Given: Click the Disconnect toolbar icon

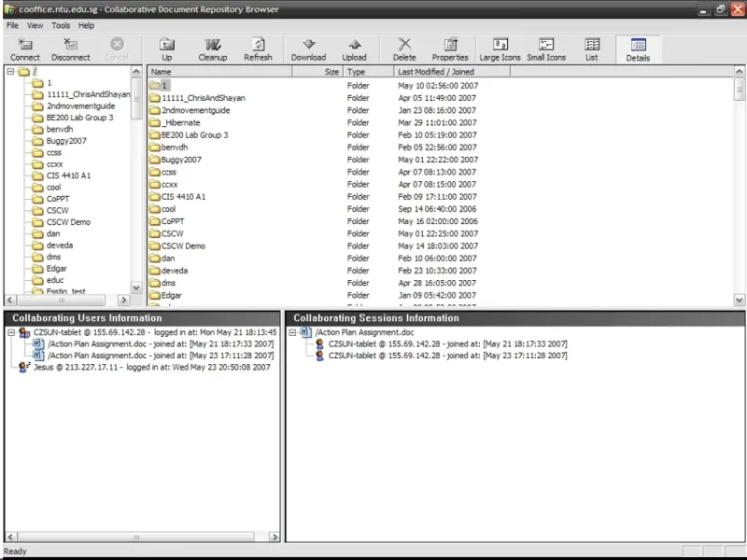Looking at the screenshot, I should point(71,45).
